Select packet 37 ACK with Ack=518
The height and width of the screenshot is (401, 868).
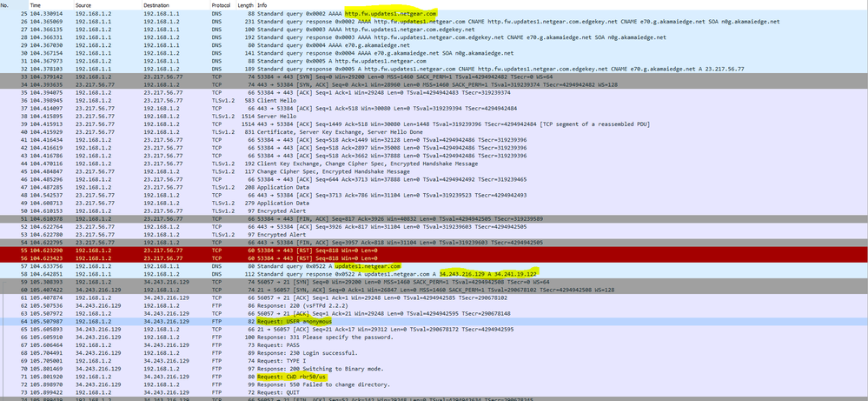[434, 109]
